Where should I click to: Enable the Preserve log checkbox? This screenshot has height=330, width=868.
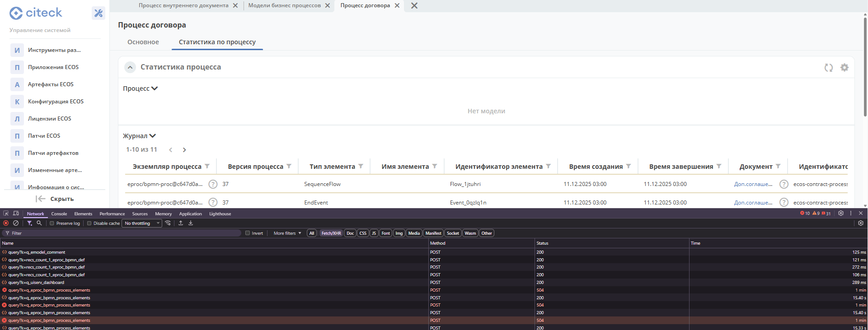pyautogui.click(x=52, y=223)
